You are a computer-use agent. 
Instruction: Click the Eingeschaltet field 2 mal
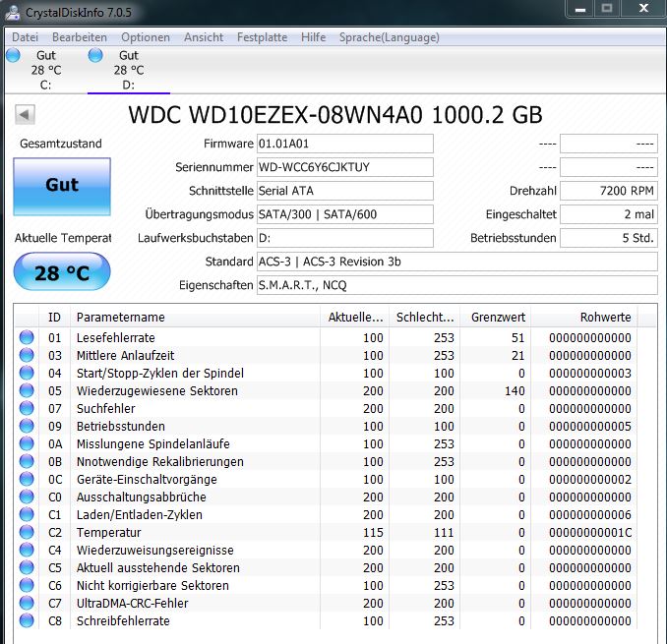(609, 214)
